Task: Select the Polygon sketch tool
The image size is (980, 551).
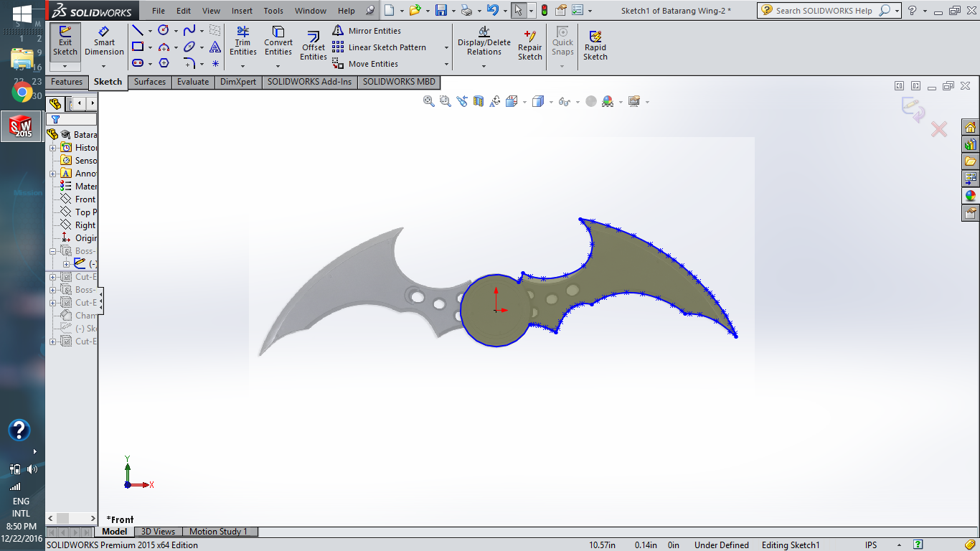Action: tap(164, 63)
